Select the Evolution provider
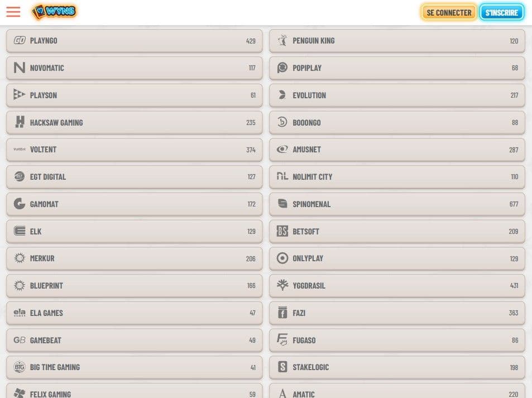Screen dimensions: 532x398 396,95
